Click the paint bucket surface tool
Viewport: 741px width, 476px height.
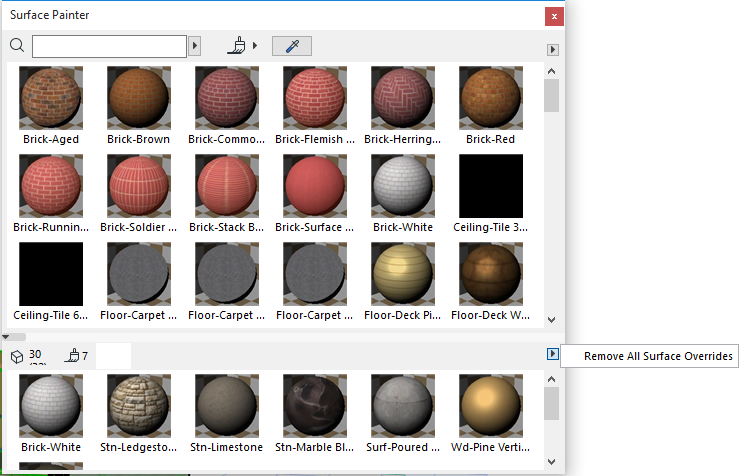[x=238, y=45]
